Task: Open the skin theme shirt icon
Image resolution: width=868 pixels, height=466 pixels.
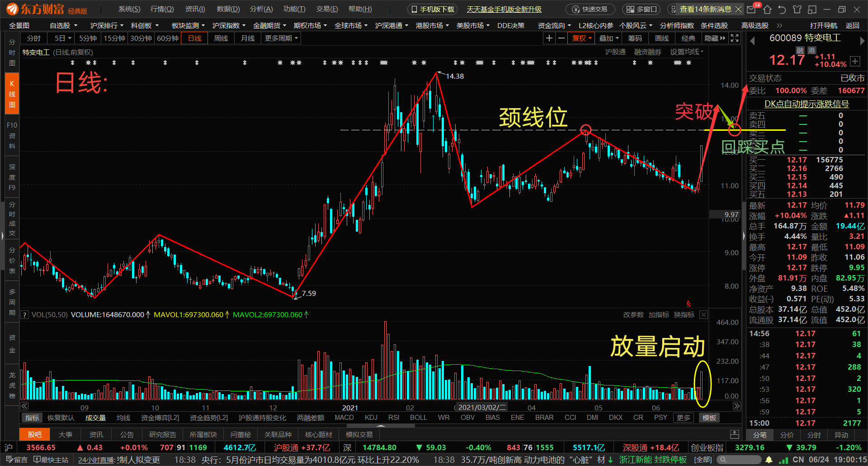Action: pos(797,9)
